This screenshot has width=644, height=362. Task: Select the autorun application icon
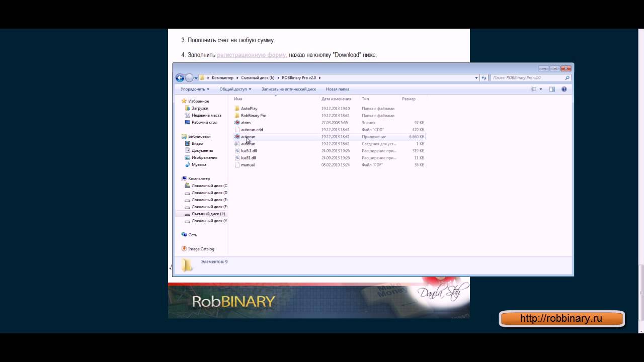click(237, 137)
